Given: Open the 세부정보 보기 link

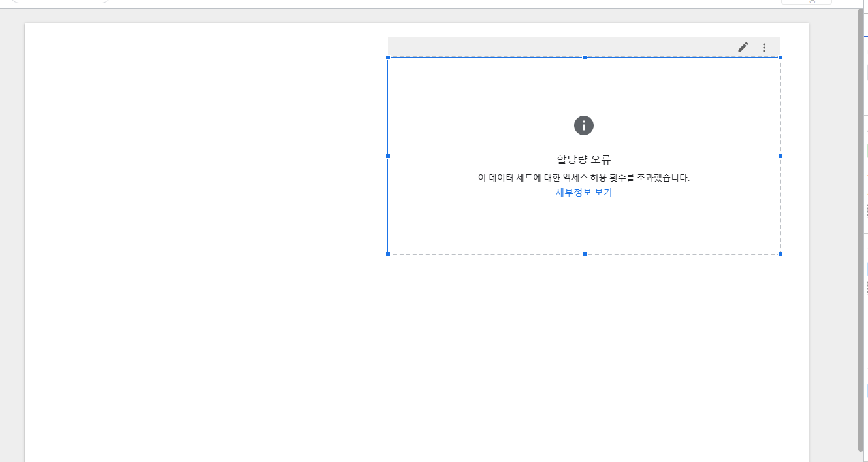Looking at the screenshot, I should pyautogui.click(x=584, y=192).
